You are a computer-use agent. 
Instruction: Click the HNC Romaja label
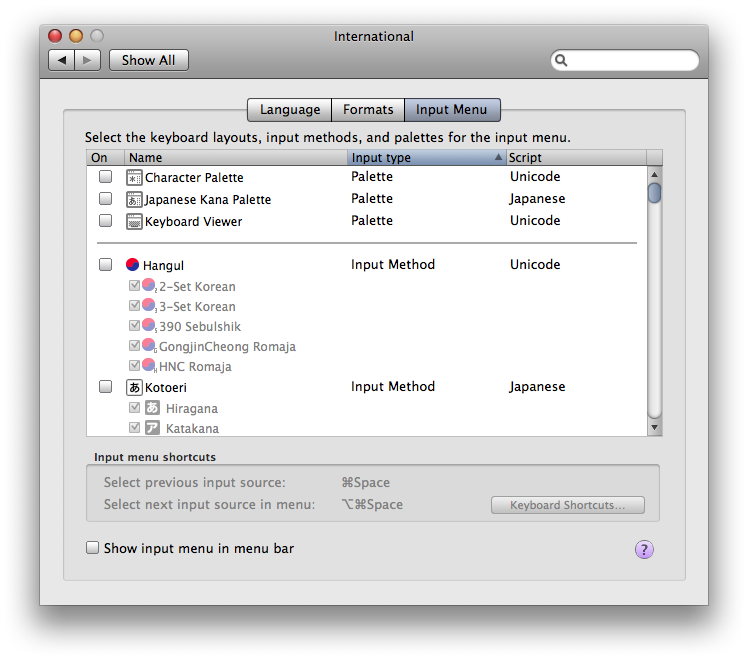(195, 367)
